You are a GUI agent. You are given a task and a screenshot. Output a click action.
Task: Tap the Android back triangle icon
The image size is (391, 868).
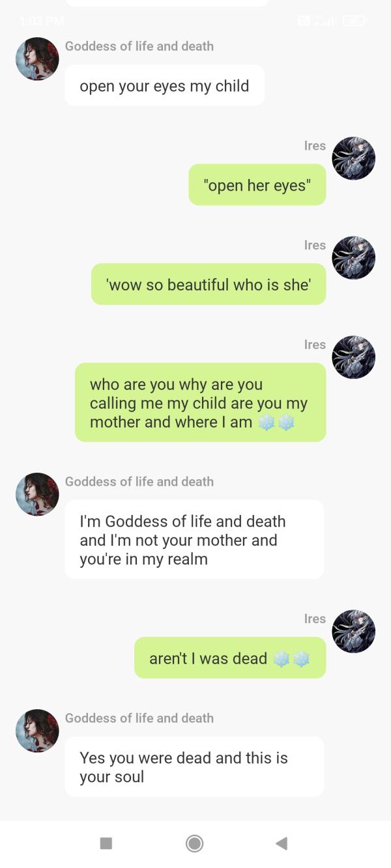coord(282,843)
